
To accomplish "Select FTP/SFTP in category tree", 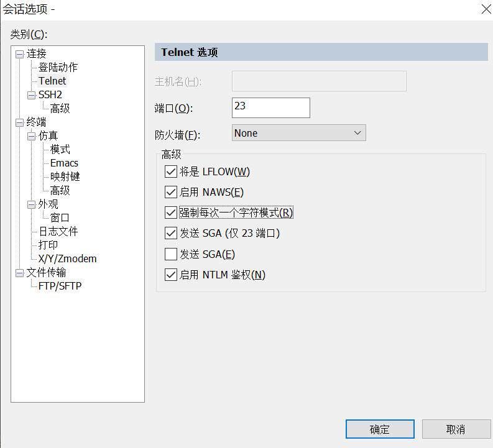I will tap(60, 286).
